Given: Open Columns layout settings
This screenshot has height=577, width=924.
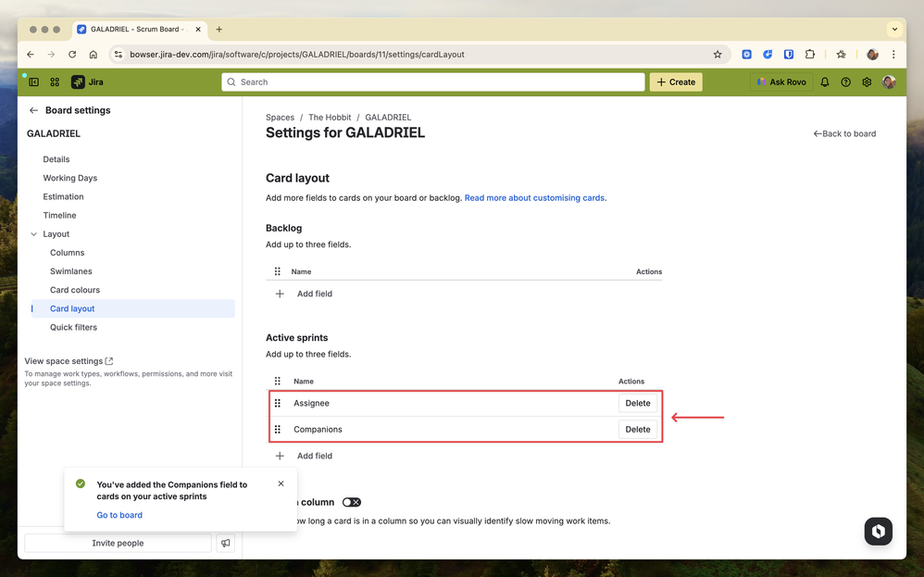Looking at the screenshot, I should [x=67, y=252].
